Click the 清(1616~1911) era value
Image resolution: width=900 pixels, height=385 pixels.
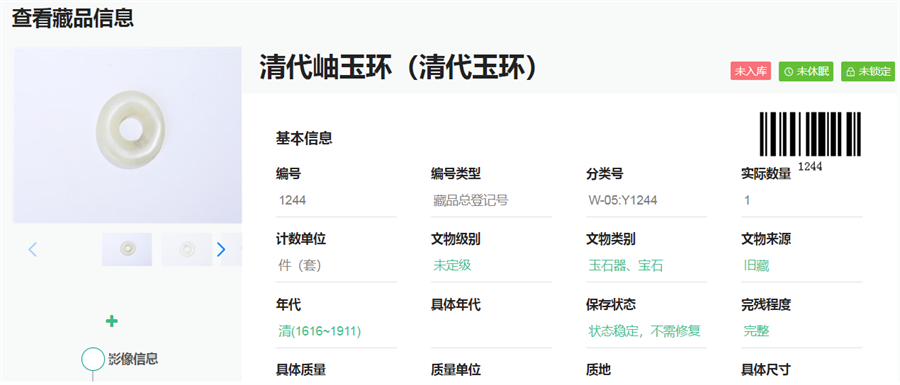tap(320, 331)
